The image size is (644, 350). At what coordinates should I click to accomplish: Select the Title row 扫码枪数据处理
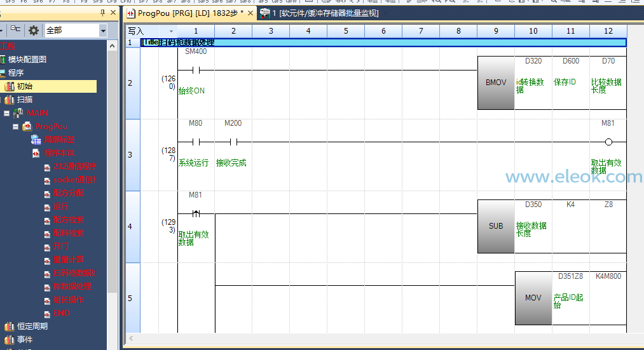pos(383,43)
